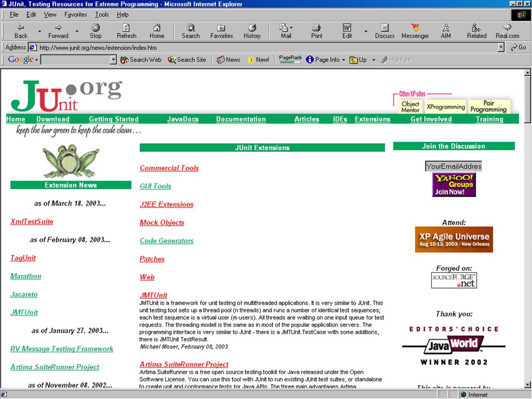Open the Edit menu
The height and width of the screenshot is (399, 532).
(31, 14)
